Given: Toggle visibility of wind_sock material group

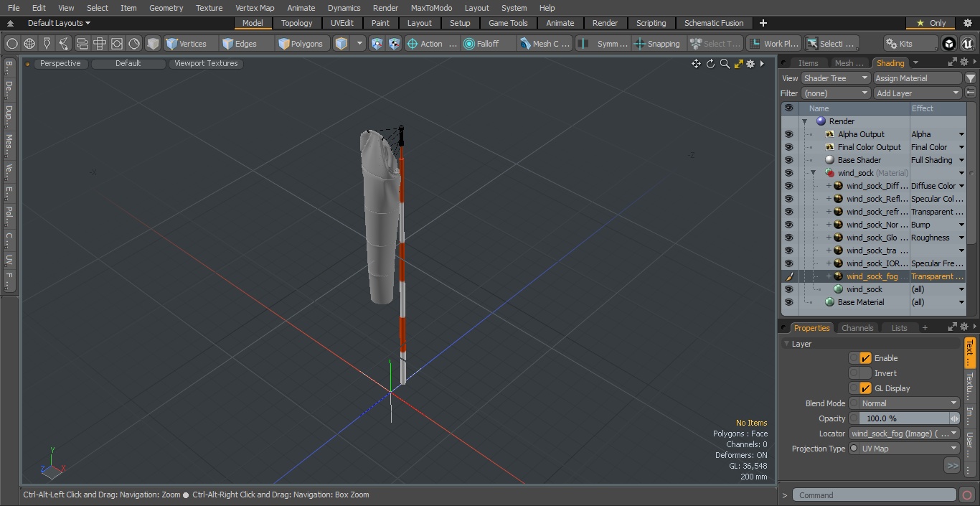Looking at the screenshot, I should click(x=788, y=173).
